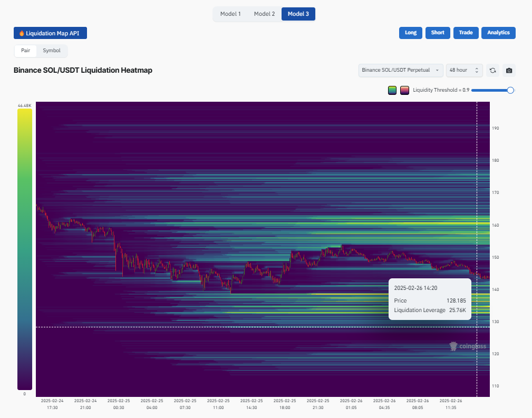Open the Binance SOL/USDT Perpetual dropdown
This screenshot has width=532, height=418.
tap(401, 70)
